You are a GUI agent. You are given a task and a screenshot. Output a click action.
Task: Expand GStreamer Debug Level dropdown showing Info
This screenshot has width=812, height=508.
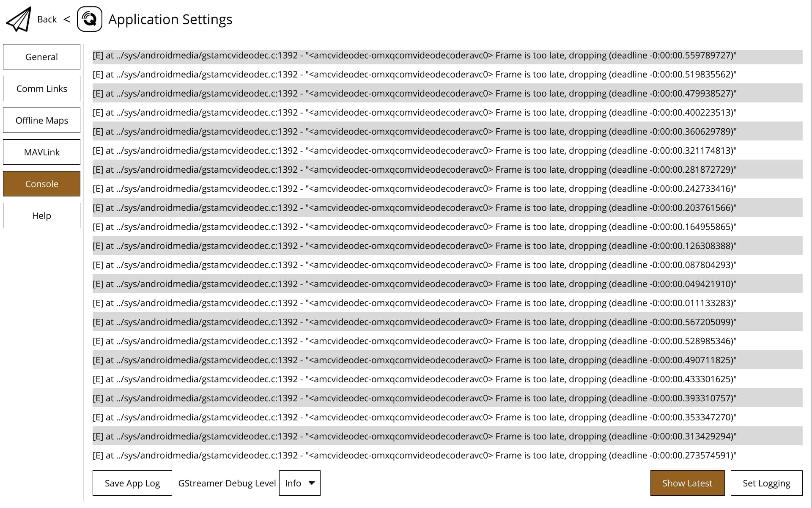click(x=300, y=483)
